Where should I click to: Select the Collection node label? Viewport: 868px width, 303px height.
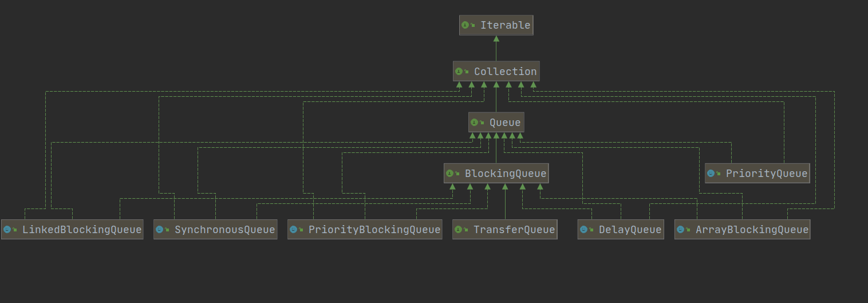point(505,72)
